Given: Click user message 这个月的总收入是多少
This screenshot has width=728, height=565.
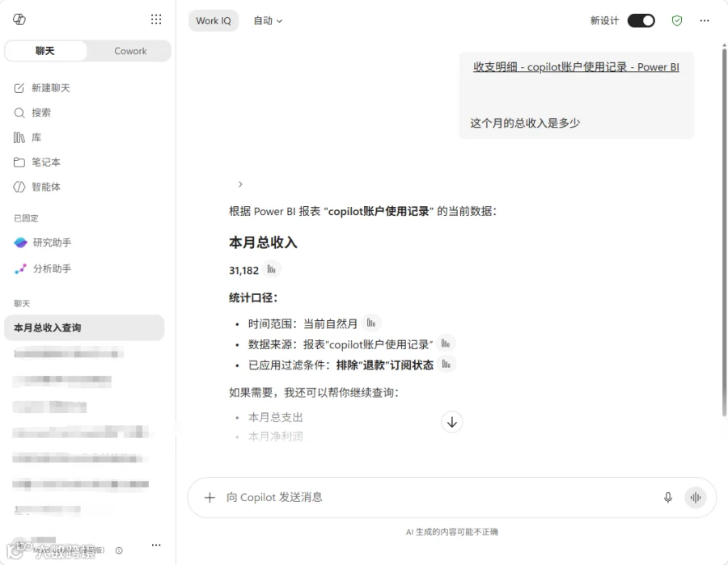Looking at the screenshot, I should click(525, 124).
